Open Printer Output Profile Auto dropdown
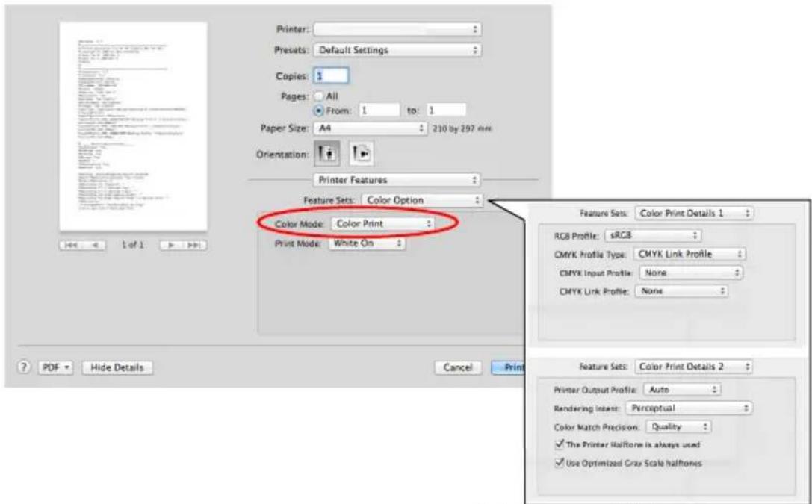This screenshot has width=812, height=504. pos(682,388)
